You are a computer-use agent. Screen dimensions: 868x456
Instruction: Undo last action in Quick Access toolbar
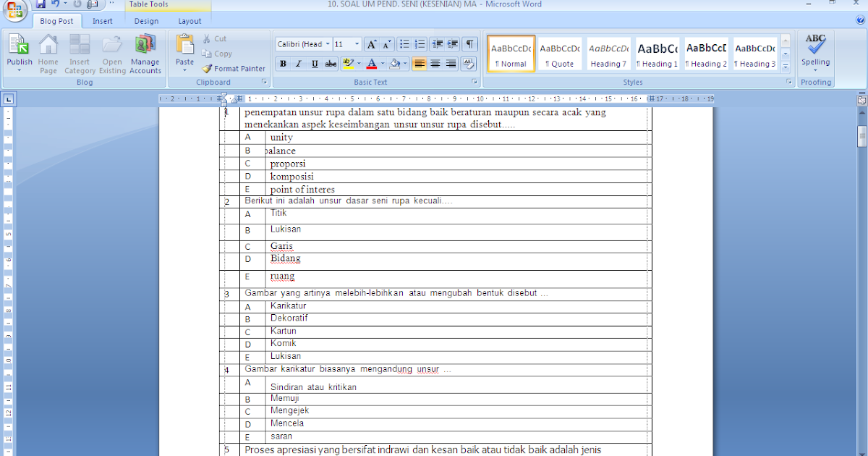point(55,4)
